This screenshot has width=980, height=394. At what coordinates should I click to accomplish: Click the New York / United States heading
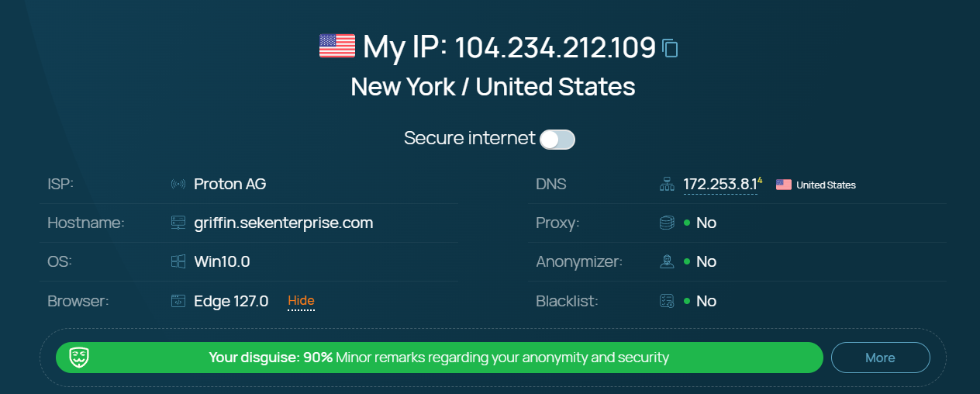[492, 87]
